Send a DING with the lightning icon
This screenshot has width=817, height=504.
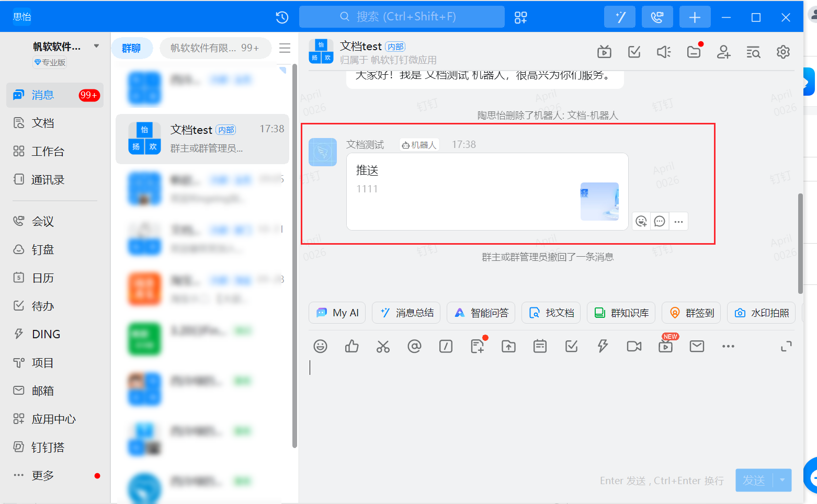click(x=603, y=346)
